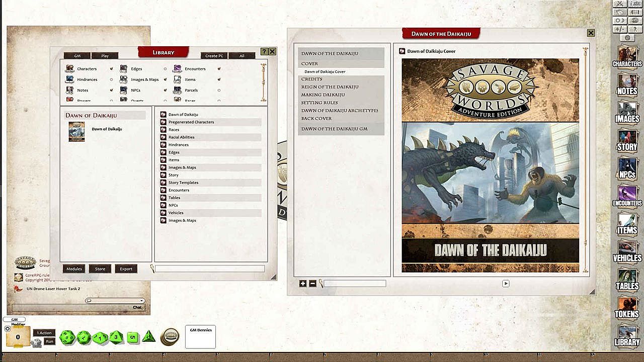Enable the Parcels checkbox in Library

(x=219, y=90)
